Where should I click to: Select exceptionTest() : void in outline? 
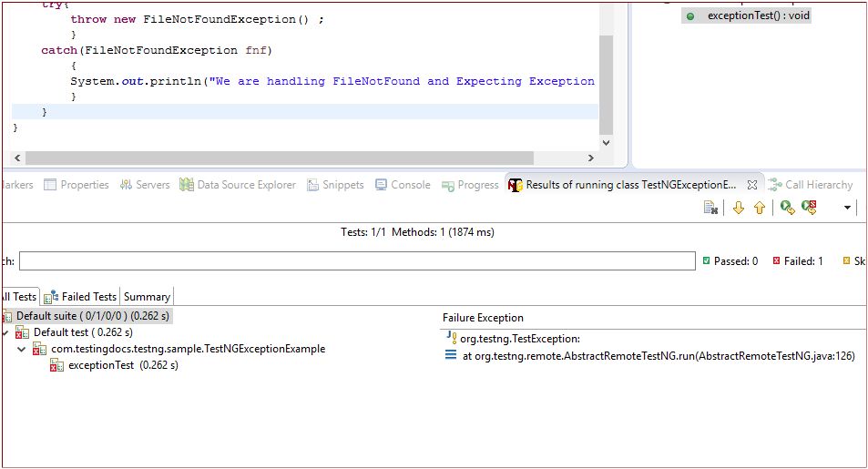point(759,15)
